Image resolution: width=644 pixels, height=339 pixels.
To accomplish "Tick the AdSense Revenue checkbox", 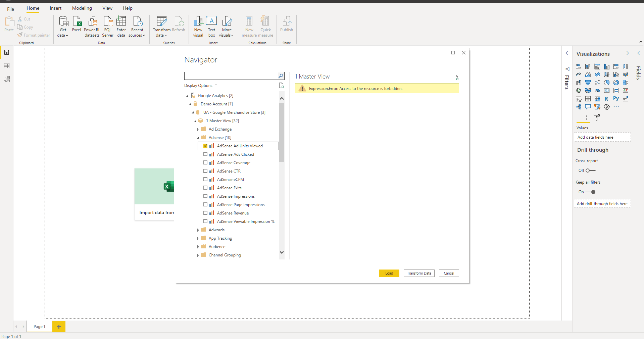I will click(x=205, y=213).
